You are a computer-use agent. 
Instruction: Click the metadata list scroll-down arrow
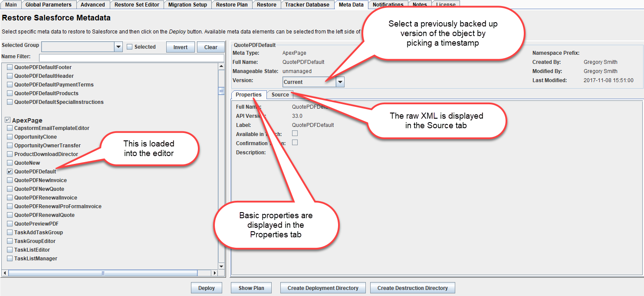tap(221, 266)
